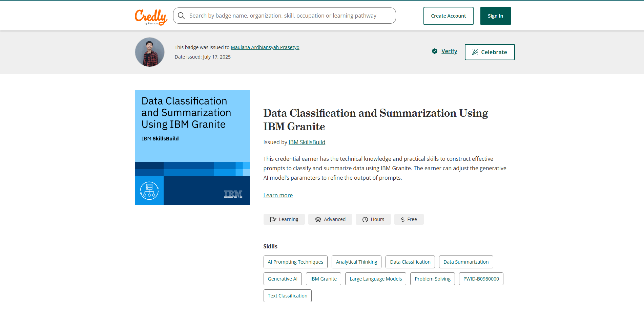Click the dollar sign Free icon
The height and width of the screenshot is (311, 644).
pyautogui.click(x=402, y=220)
